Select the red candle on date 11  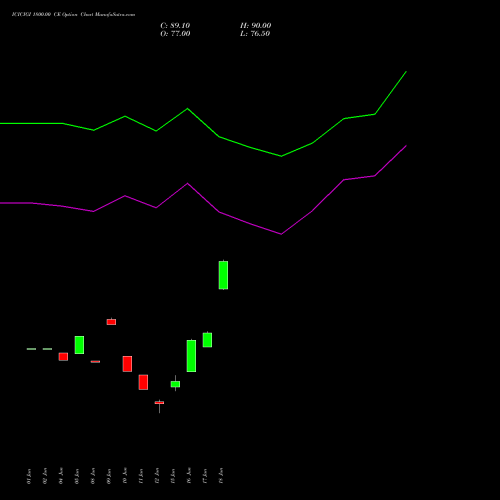pyautogui.click(x=143, y=382)
